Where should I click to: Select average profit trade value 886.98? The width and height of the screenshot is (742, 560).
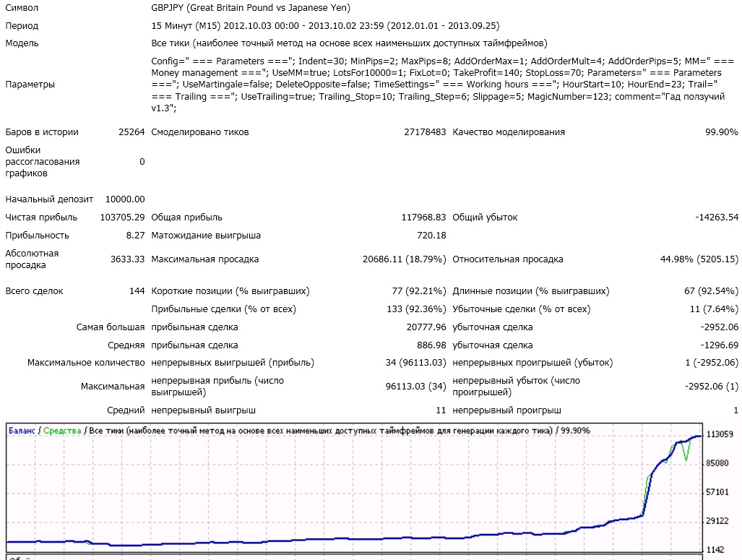click(431, 345)
